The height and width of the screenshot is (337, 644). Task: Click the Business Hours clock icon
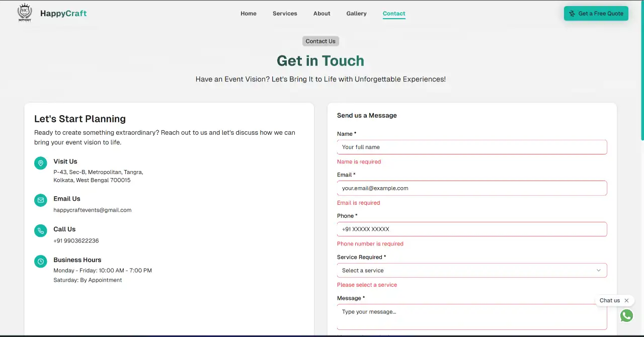(x=40, y=261)
